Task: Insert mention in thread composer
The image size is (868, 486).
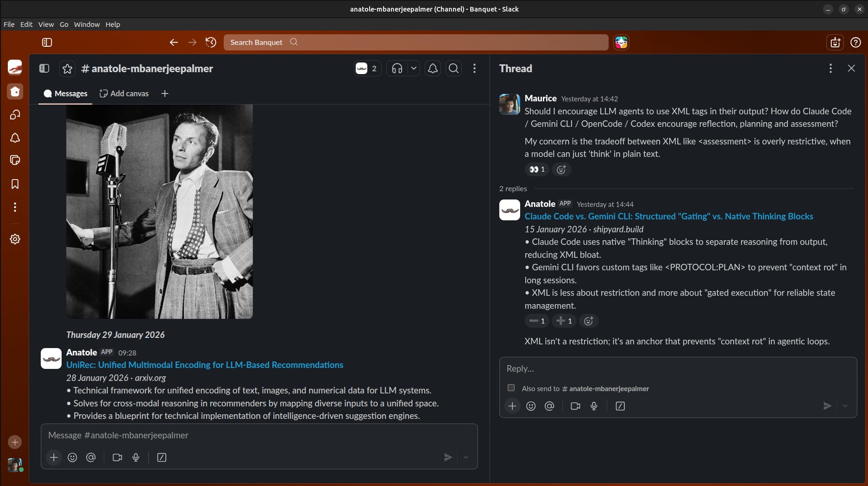Action: click(x=549, y=406)
